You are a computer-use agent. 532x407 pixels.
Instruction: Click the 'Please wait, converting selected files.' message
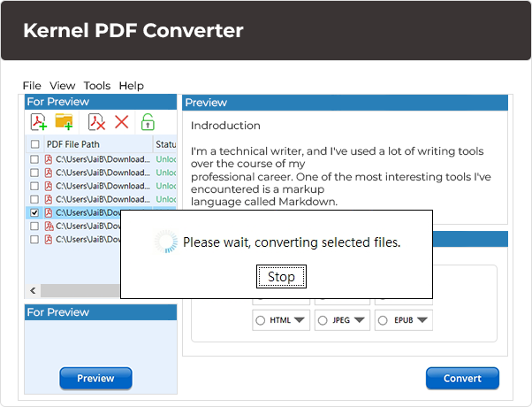(x=292, y=242)
